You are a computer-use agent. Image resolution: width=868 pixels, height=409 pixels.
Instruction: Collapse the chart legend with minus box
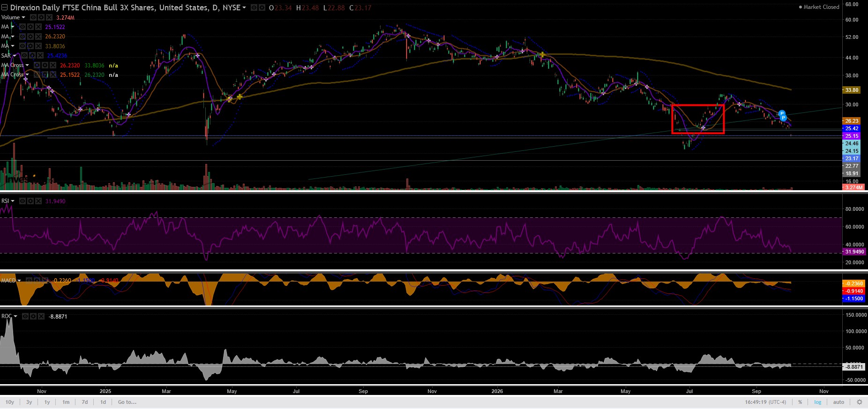pos(4,7)
